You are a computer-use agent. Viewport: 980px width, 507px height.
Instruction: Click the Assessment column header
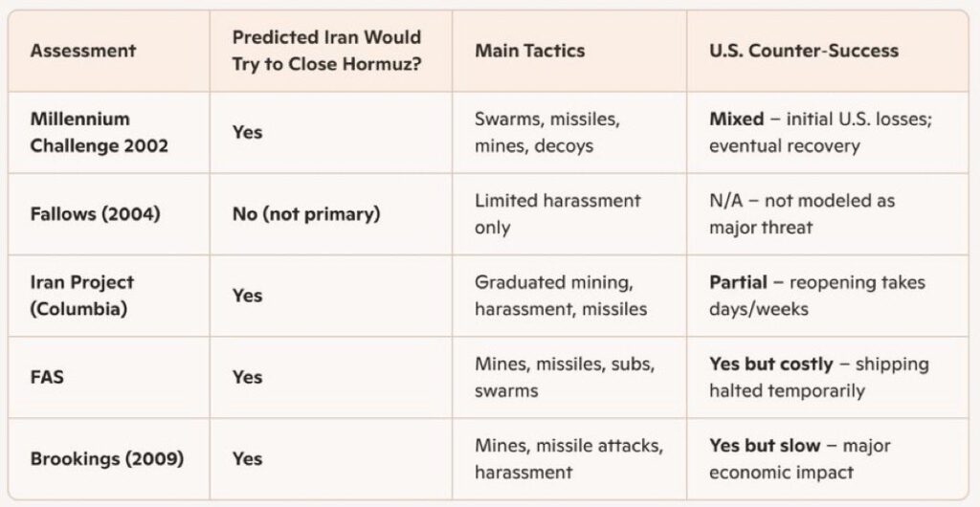coord(83,51)
